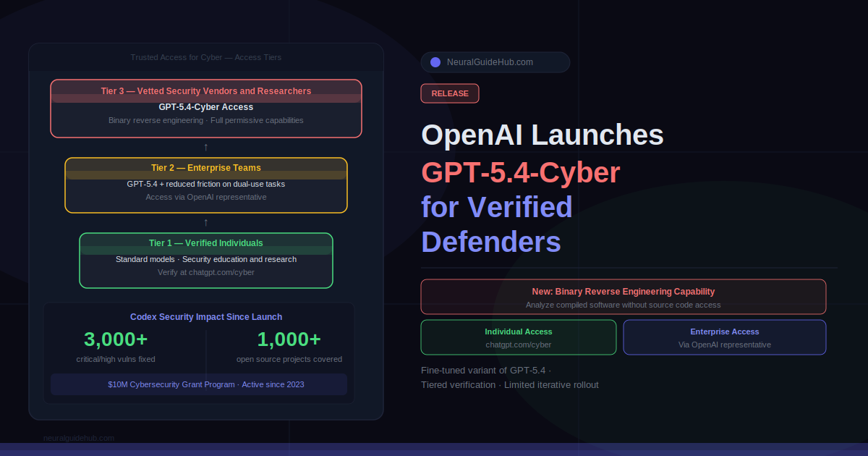Select the Enterprise Access box

click(x=724, y=337)
